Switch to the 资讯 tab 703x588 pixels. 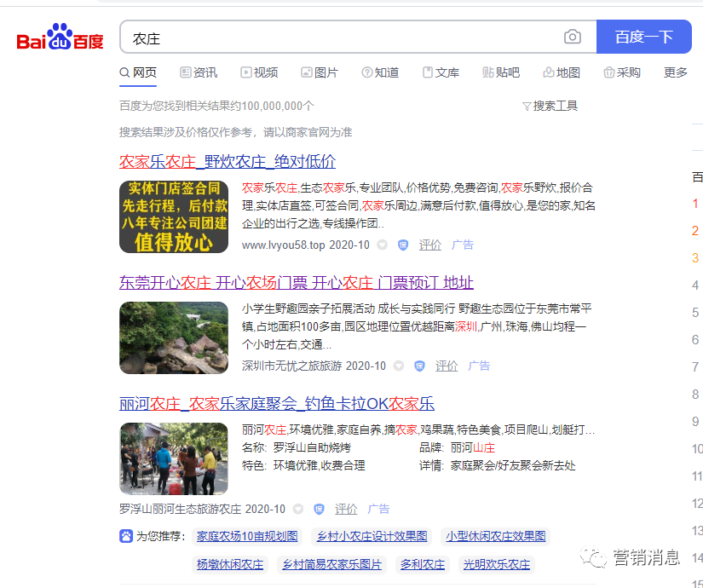199,72
